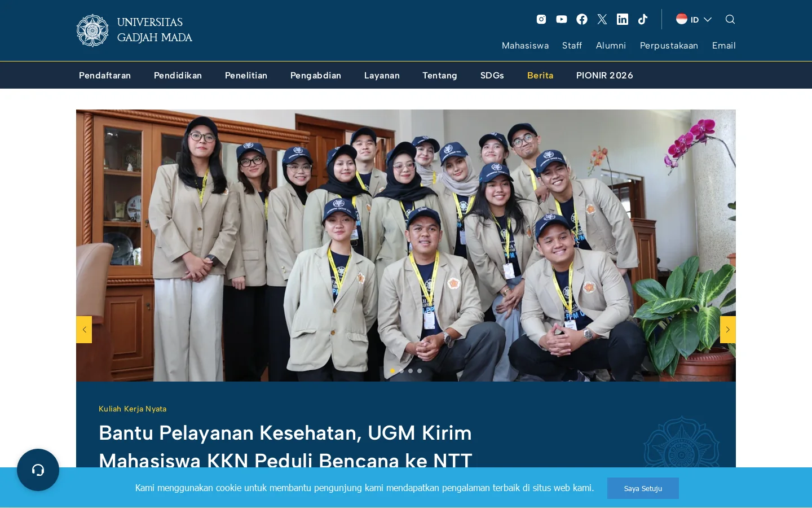This screenshot has height=508, width=812.
Task: Open the Email link
Action: pos(723,45)
